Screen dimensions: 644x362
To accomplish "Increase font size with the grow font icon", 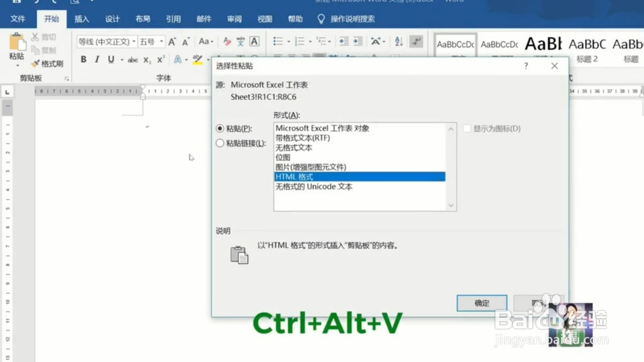I will pos(172,42).
